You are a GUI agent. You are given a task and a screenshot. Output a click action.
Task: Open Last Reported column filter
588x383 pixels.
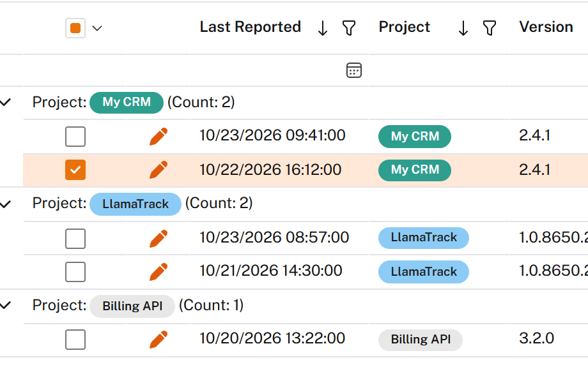coord(349,28)
